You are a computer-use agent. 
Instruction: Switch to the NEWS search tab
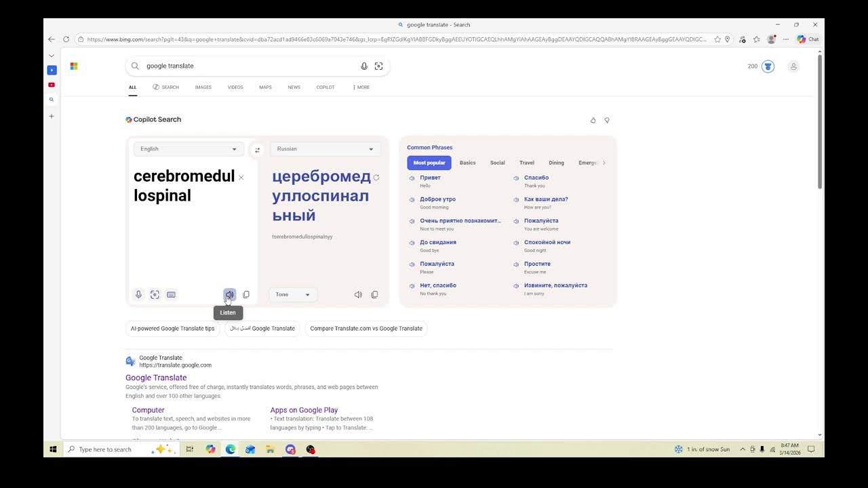[x=294, y=87]
